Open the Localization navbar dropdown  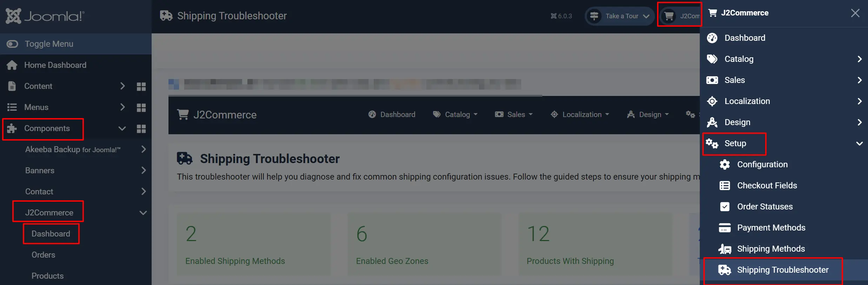580,115
